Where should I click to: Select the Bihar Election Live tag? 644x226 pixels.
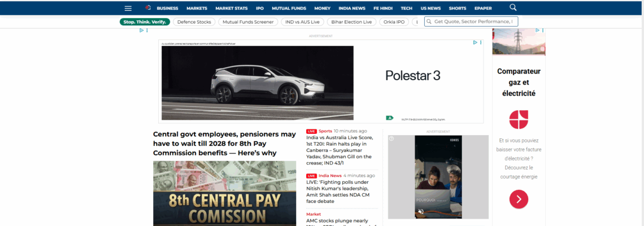353,22
